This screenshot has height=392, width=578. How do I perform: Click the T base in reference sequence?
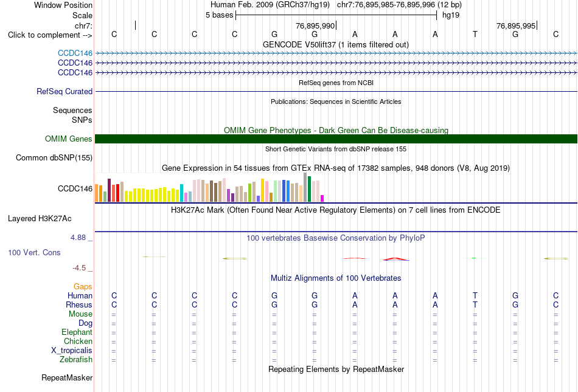(475, 34)
